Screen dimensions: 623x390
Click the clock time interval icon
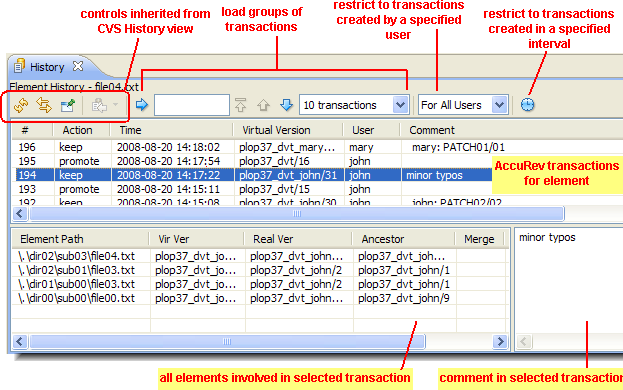(x=528, y=105)
